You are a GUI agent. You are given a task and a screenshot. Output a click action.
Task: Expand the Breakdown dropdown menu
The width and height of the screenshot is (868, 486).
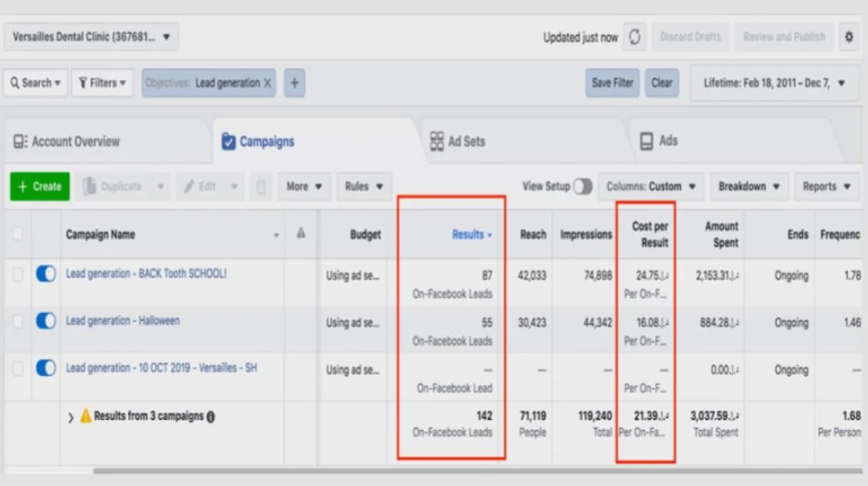tap(748, 187)
